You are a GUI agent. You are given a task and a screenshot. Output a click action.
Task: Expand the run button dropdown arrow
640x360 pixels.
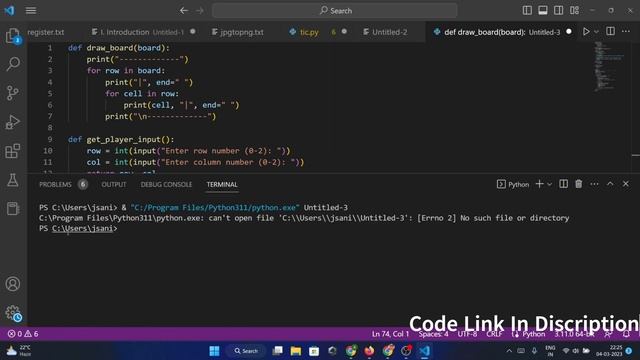point(596,31)
